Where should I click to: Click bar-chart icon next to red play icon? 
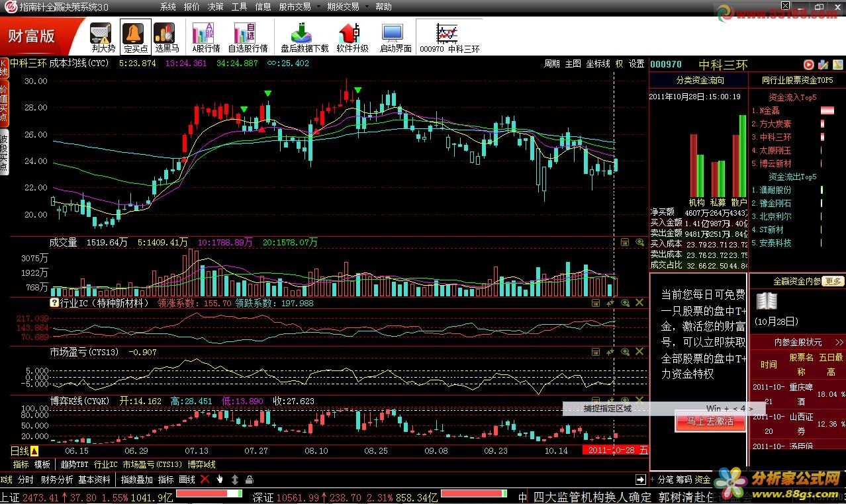tap(823, 64)
